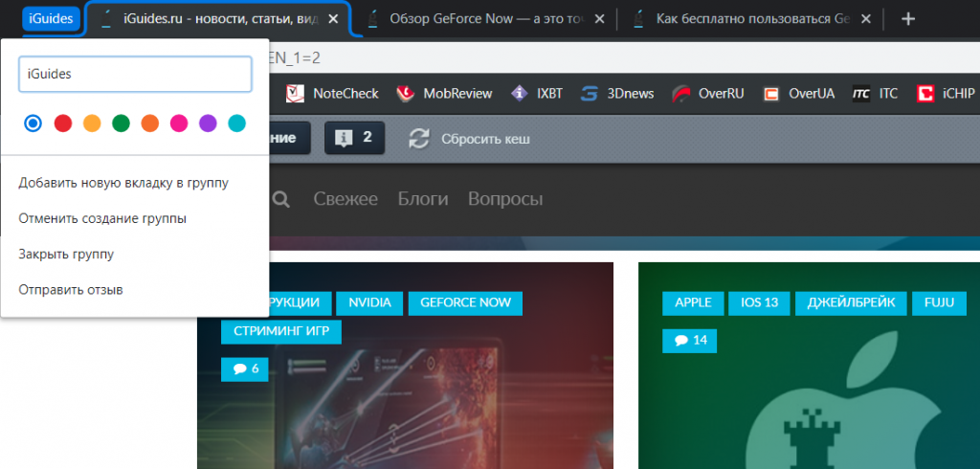Edit the group name field iGuides
This screenshot has width=980, height=469.
pyautogui.click(x=135, y=75)
